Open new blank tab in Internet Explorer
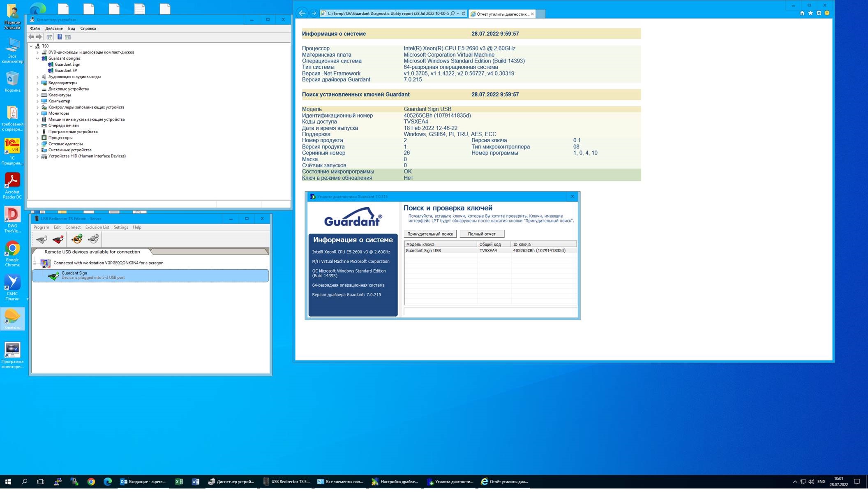This screenshot has width=868, height=493. (x=541, y=14)
